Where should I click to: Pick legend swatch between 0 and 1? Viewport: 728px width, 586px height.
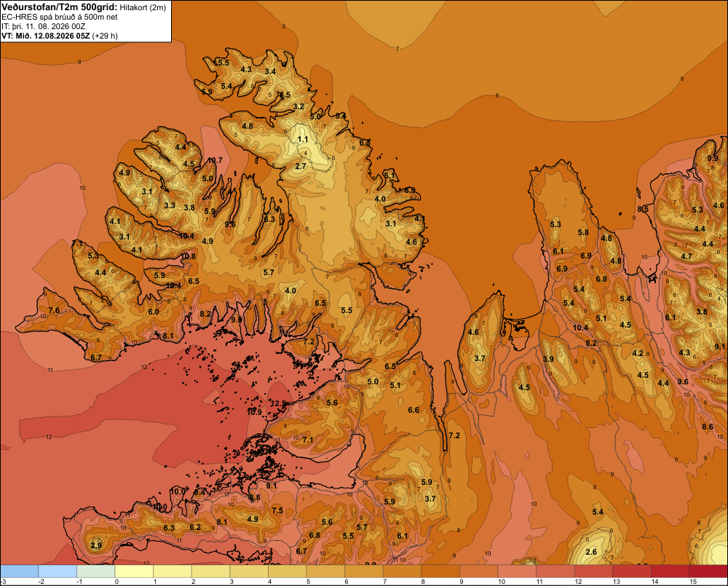[x=134, y=571]
